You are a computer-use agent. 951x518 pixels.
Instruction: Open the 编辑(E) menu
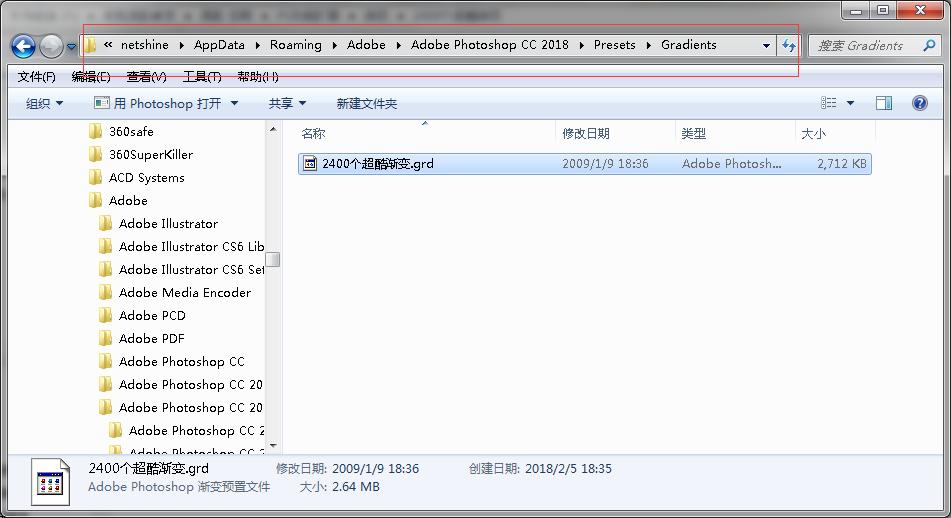(x=91, y=77)
